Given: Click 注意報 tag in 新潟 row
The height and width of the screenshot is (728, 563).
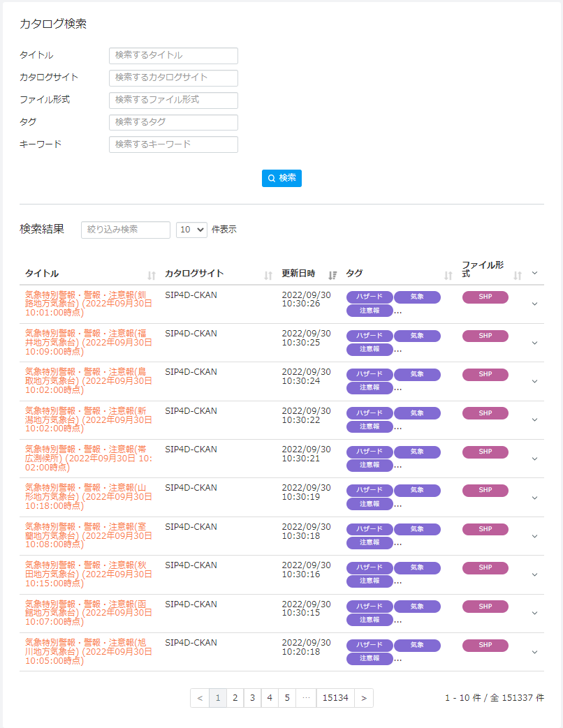Looking at the screenshot, I should point(370,426).
